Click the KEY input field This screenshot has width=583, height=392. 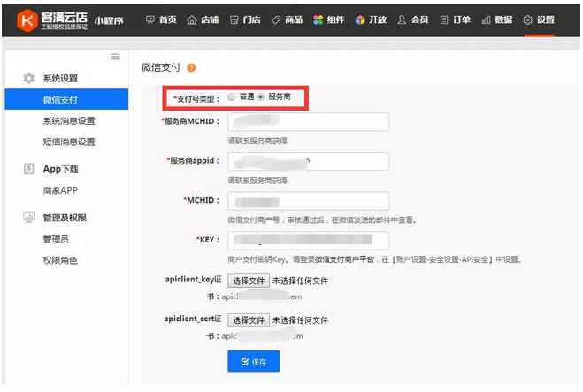coord(309,241)
